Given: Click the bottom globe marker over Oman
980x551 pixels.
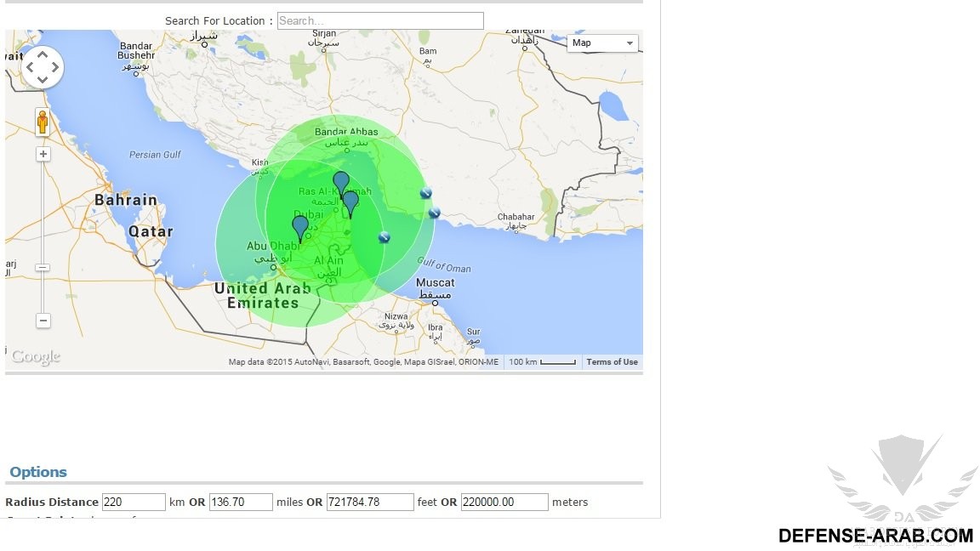Looking at the screenshot, I should (x=385, y=237).
